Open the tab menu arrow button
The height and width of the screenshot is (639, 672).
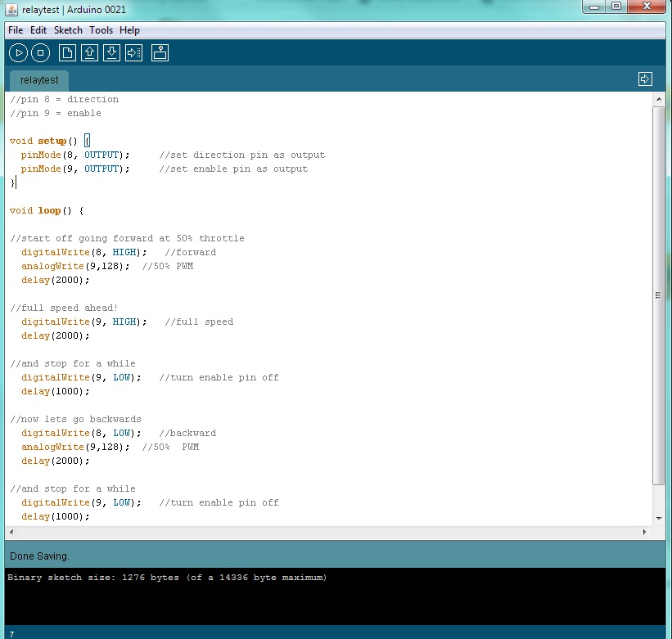point(645,79)
